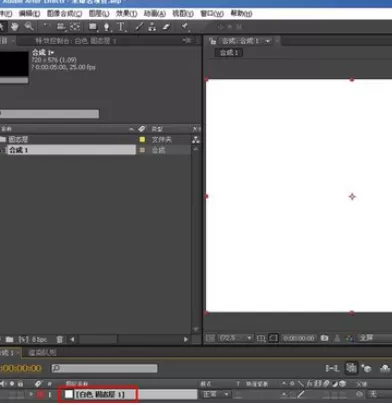Select the Eraser tool
392x405 pixels.
[166, 27]
